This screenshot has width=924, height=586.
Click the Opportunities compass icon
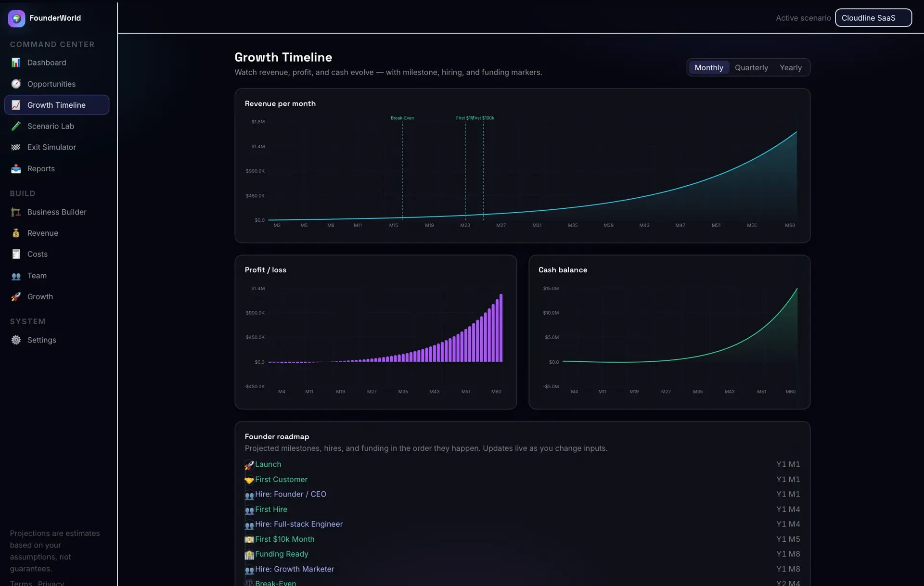pos(16,84)
